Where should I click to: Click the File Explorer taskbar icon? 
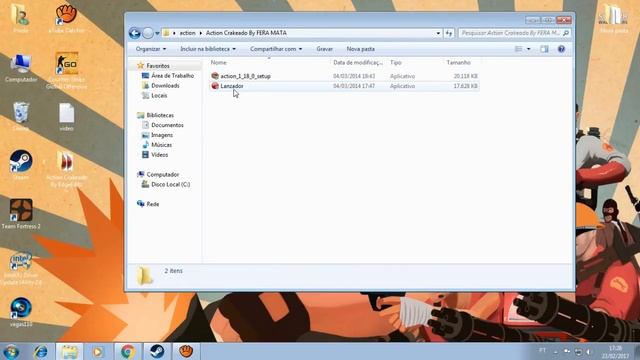click(x=69, y=351)
